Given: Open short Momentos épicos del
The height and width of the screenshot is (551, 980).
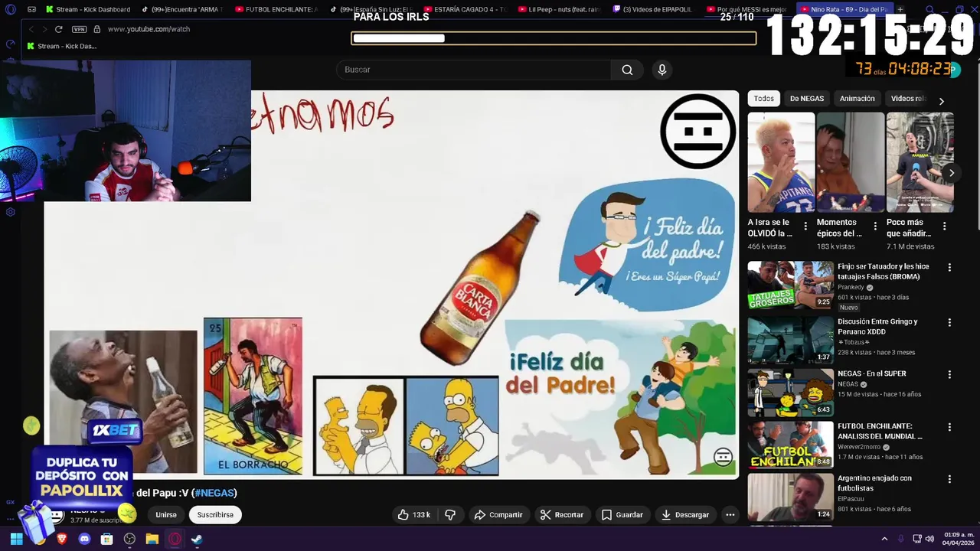Looking at the screenshot, I should pos(850,162).
